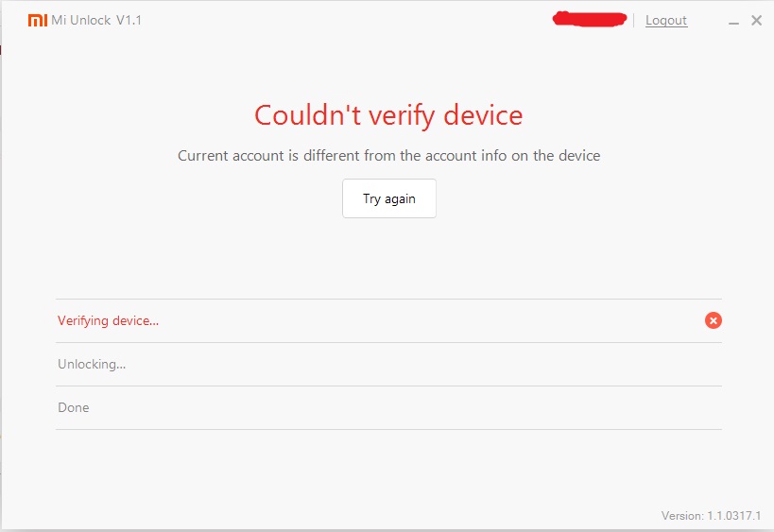Click the account mismatch message text
774x532 pixels.
(388, 155)
